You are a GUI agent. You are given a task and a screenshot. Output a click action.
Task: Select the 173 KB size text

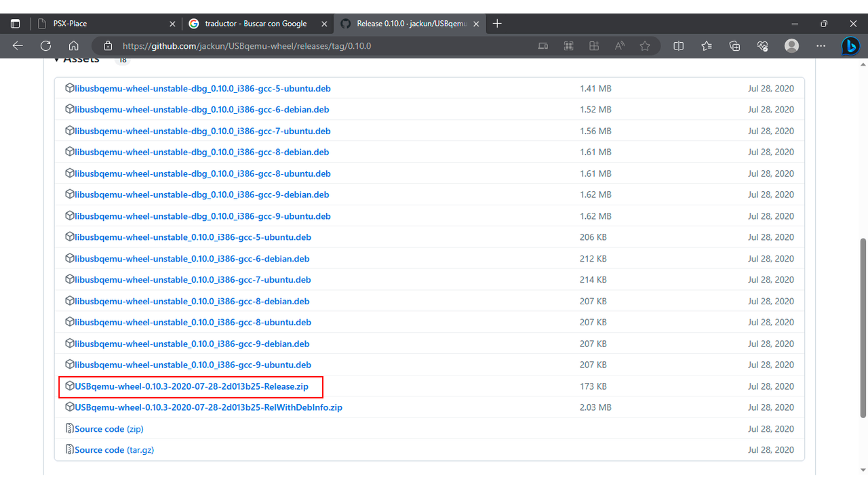pyautogui.click(x=593, y=386)
